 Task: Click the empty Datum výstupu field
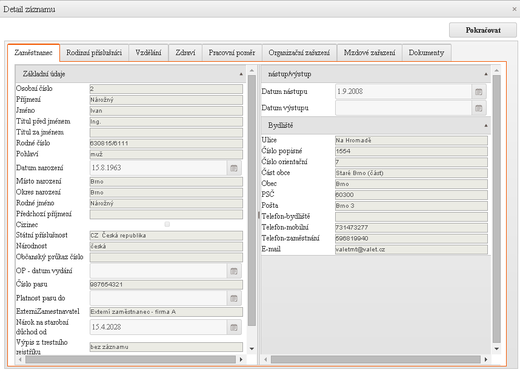(x=403, y=108)
